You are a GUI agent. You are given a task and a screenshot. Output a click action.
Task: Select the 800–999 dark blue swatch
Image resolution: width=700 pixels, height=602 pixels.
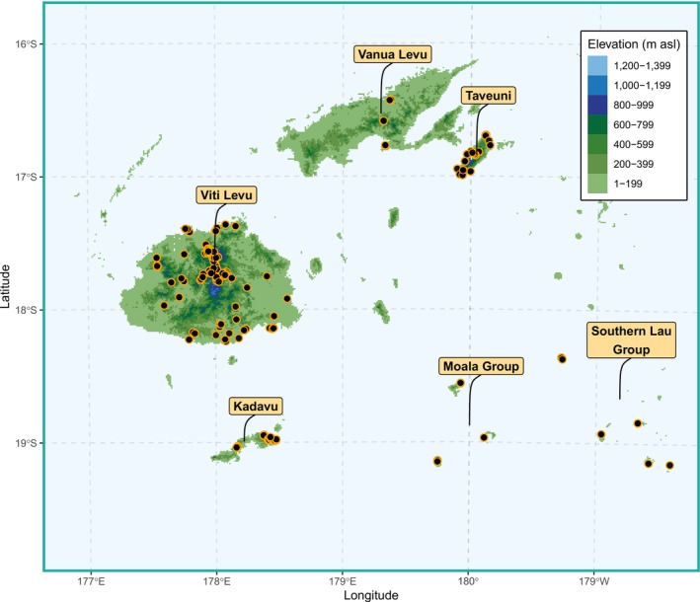pos(597,105)
